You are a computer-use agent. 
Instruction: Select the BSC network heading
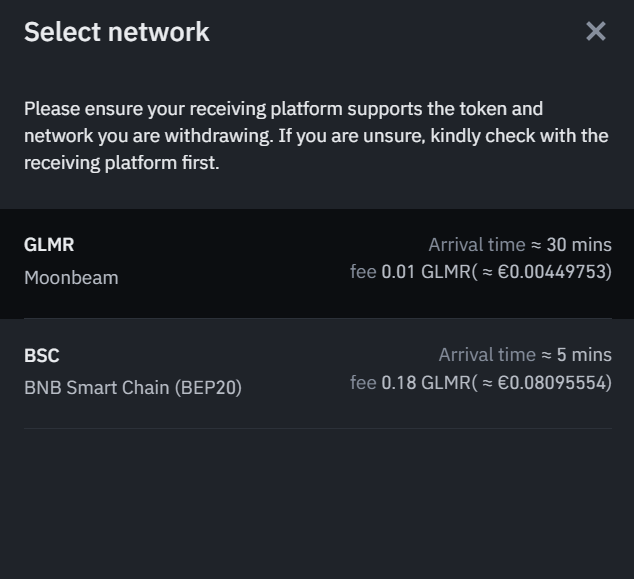42,356
